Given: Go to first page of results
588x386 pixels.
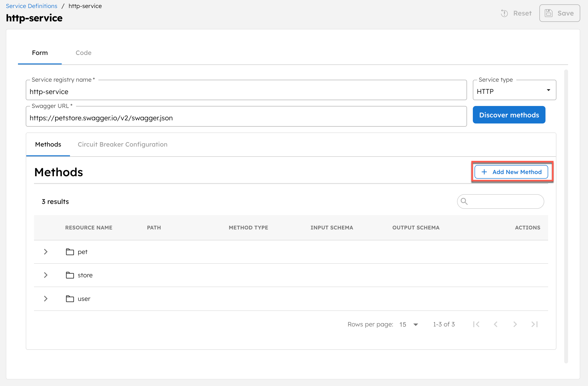Looking at the screenshot, I should click(476, 324).
